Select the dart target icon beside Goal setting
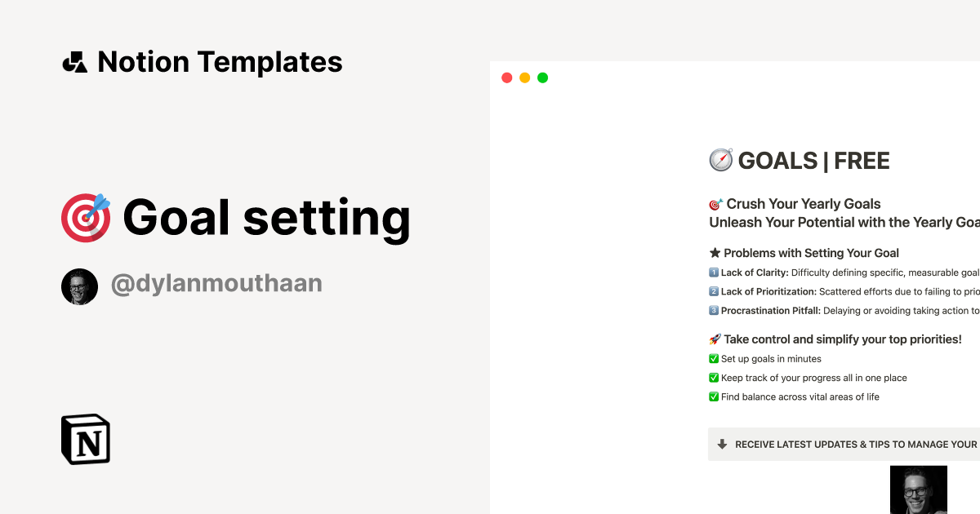 85,217
